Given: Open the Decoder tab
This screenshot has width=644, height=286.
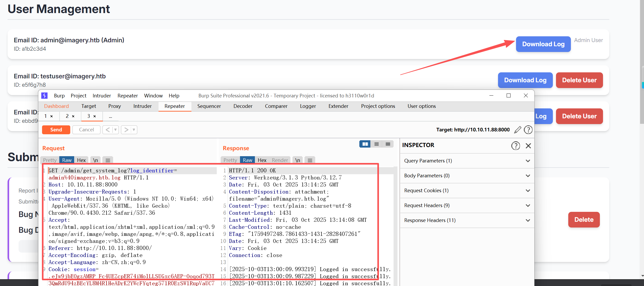Looking at the screenshot, I should pyautogui.click(x=243, y=106).
